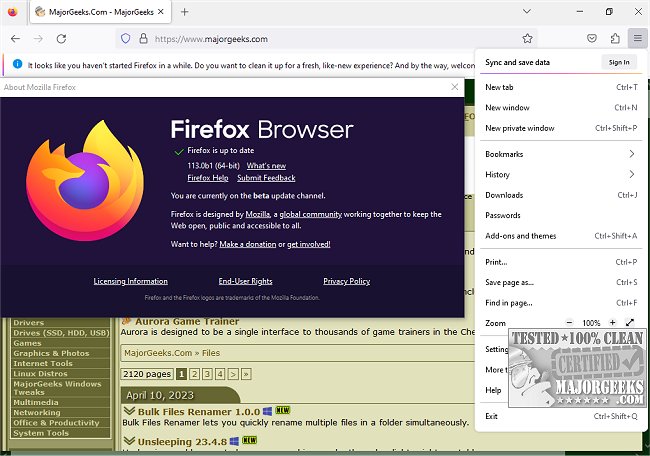Click the Sign In button

(619, 62)
